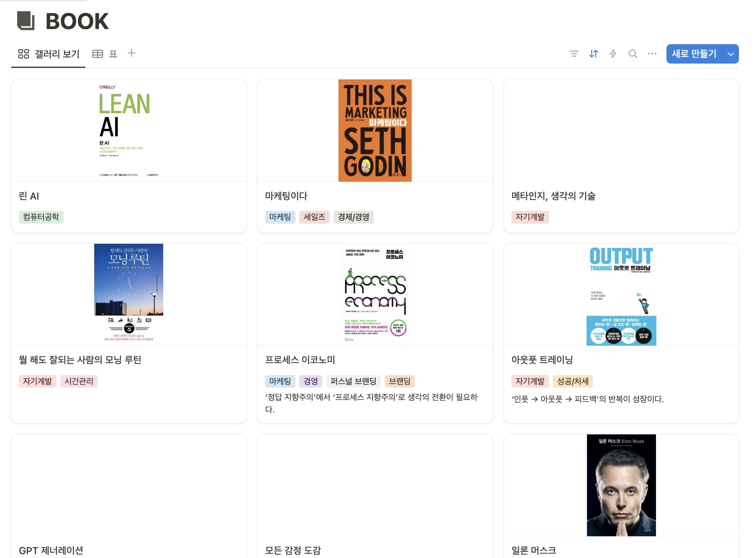This screenshot has width=756, height=558.
Task: Add a new view with plus icon
Action: point(131,53)
